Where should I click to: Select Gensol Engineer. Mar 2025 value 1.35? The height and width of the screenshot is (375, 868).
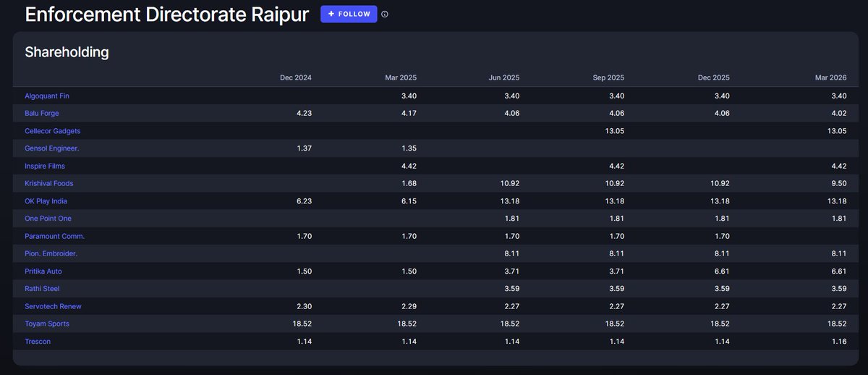[x=409, y=148]
